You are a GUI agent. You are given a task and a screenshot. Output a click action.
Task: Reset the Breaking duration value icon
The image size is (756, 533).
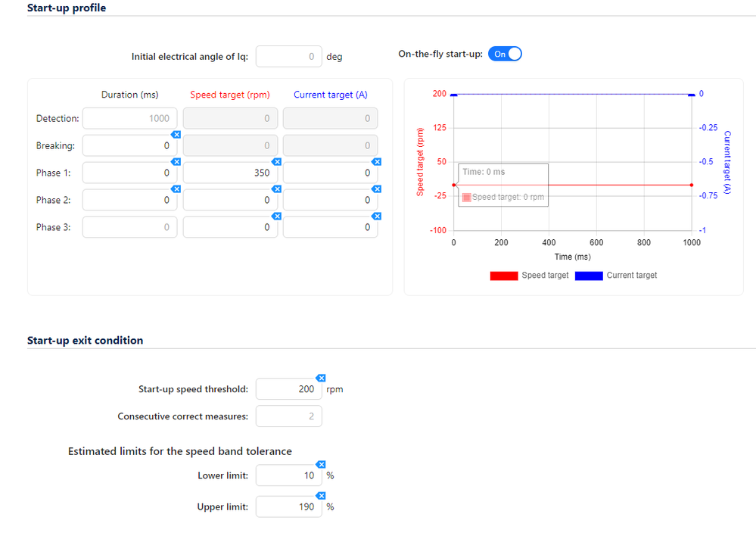tap(176, 135)
